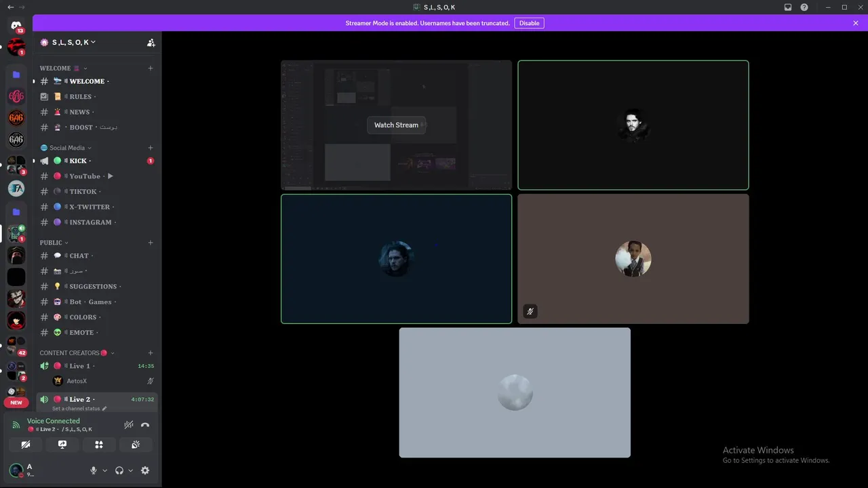Toggle noise suppression in voice panel

point(128,425)
